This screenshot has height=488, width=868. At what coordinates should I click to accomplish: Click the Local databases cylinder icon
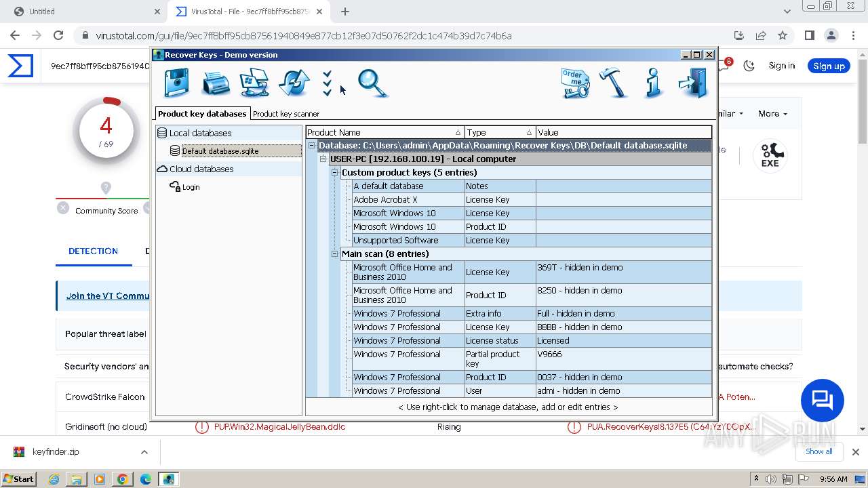162,134
